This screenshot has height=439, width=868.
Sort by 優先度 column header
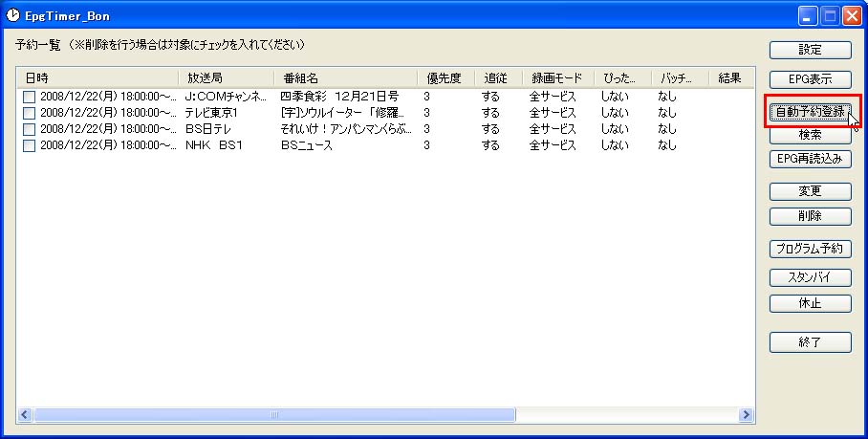click(x=446, y=78)
